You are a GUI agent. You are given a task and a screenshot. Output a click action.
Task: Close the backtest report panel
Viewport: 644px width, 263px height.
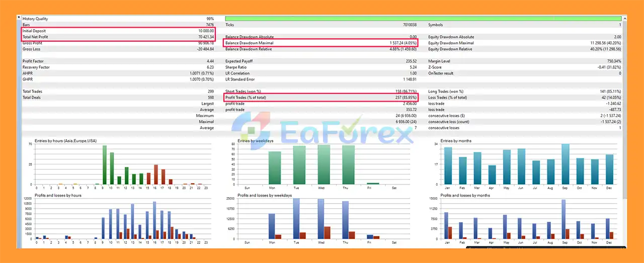point(19,17)
